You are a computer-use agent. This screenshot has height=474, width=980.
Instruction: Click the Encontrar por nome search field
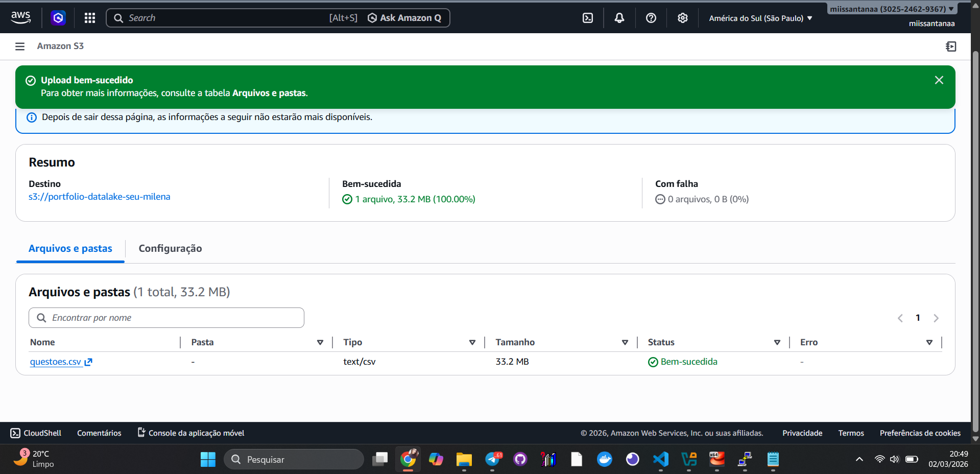166,317
